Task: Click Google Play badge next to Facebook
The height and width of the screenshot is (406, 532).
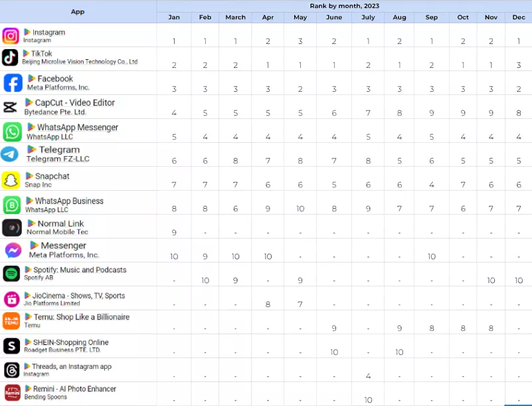Action: (x=32, y=78)
